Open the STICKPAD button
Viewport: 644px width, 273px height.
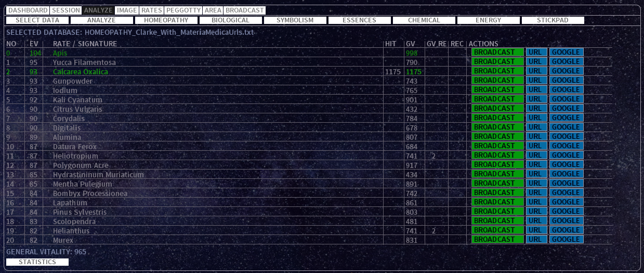point(553,20)
